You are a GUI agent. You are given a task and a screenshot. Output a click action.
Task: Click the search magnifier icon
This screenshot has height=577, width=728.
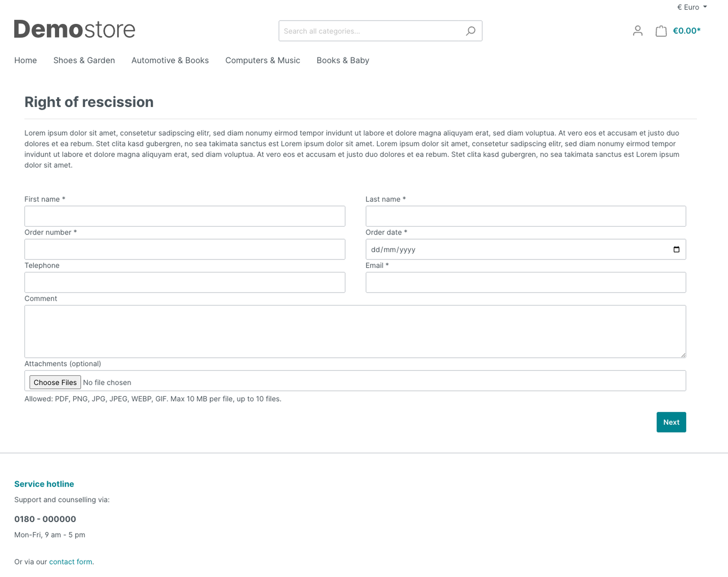[471, 31]
